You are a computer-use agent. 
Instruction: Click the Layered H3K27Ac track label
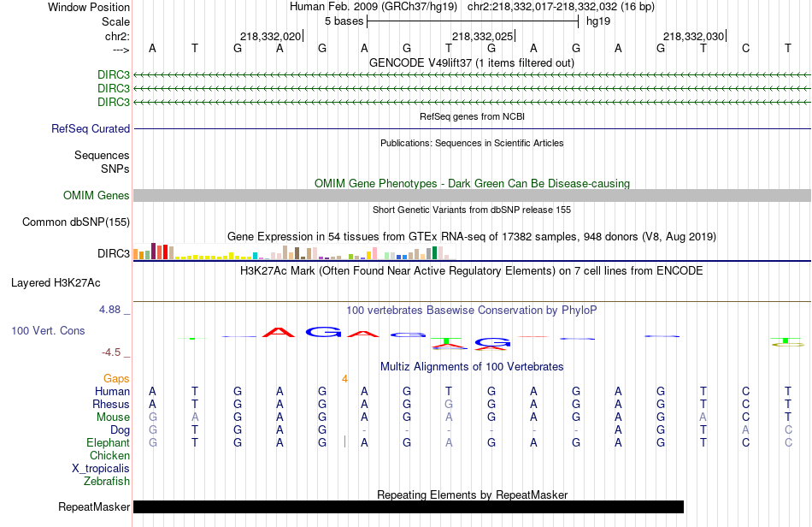point(56,283)
